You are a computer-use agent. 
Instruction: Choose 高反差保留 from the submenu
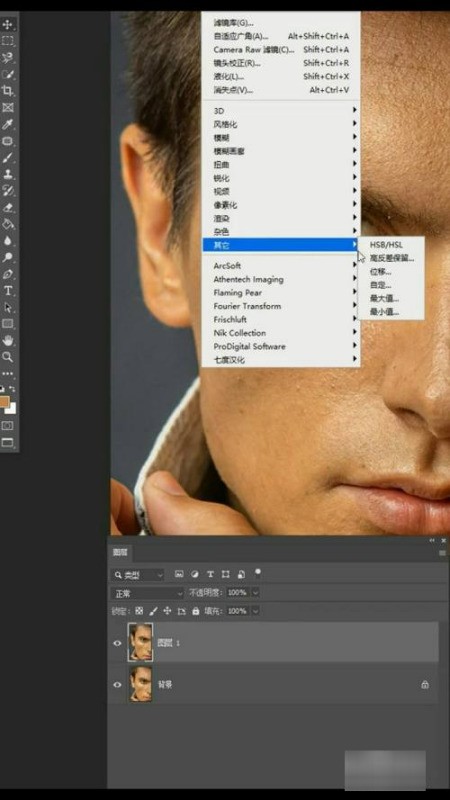[x=392, y=258]
